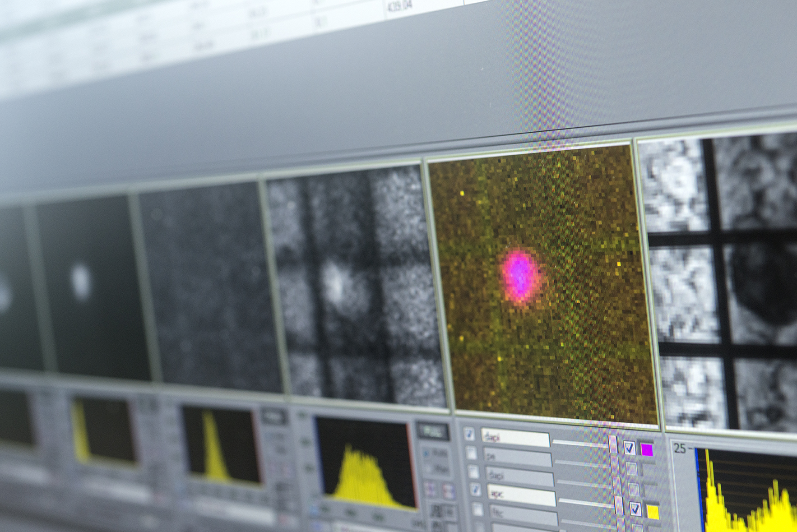
Task: Enable the channel checkbox left of the fitc field
Action: 477,509
